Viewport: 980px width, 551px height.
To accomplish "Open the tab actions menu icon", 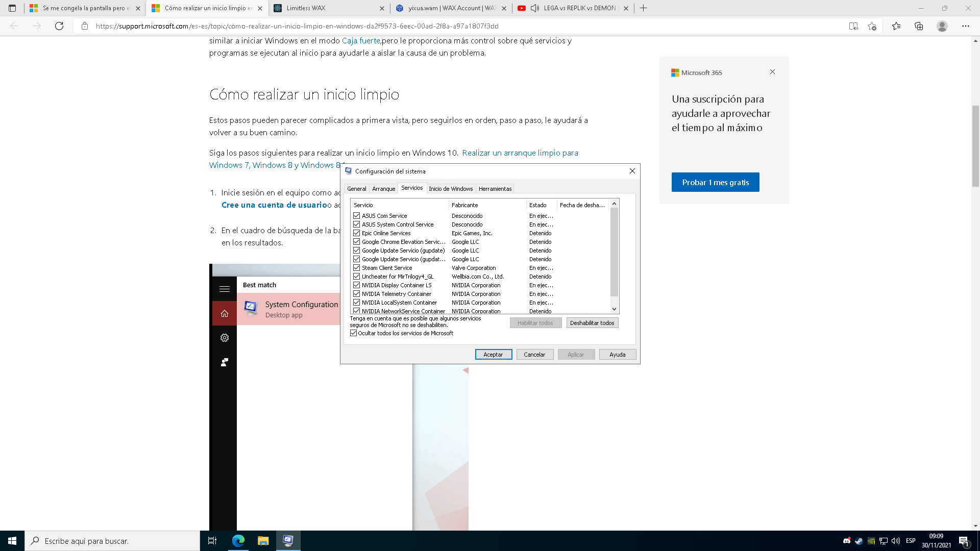I will click(x=12, y=8).
